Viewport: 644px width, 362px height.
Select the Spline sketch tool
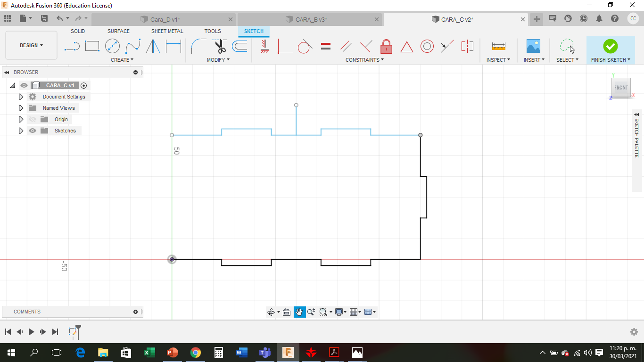point(133,46)
